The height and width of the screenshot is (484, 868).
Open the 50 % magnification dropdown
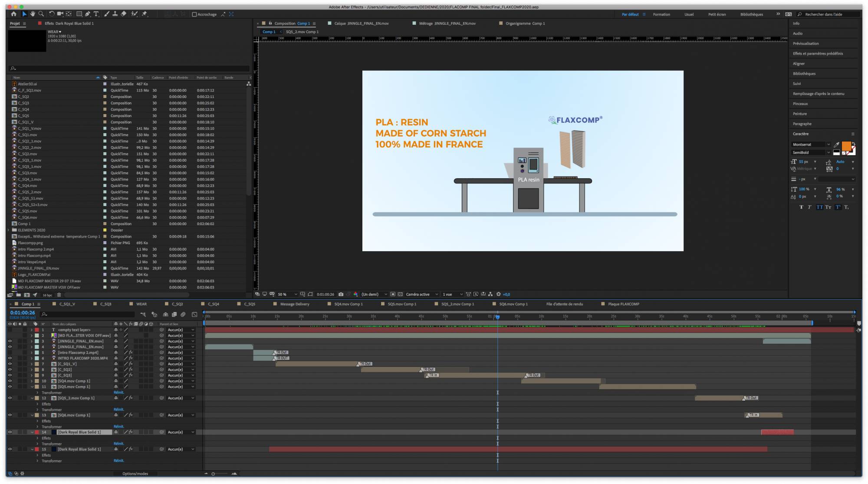tap(287, 294)
